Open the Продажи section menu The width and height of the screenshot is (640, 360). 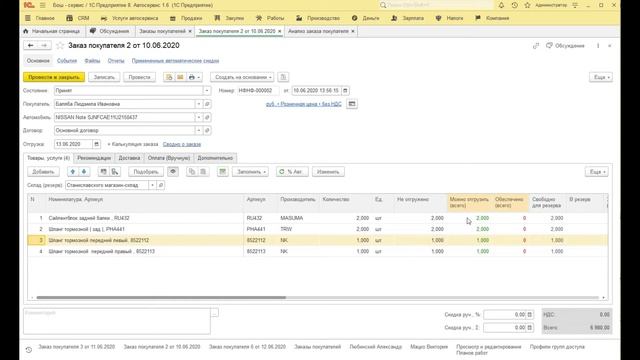pos(186,18)
